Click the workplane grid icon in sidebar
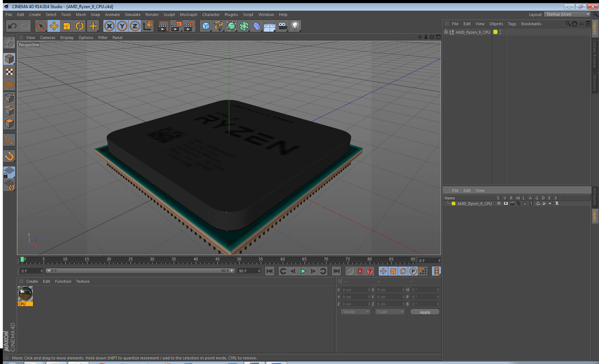 click(9, 85)
